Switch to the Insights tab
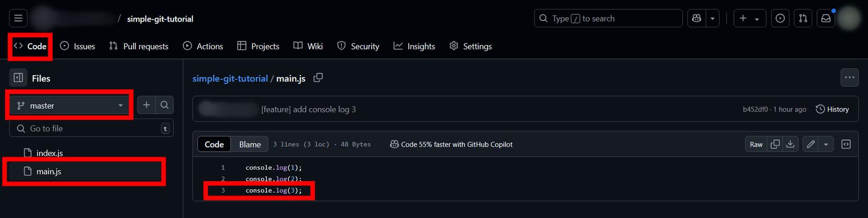868x218 pixels. click(415, 46)
